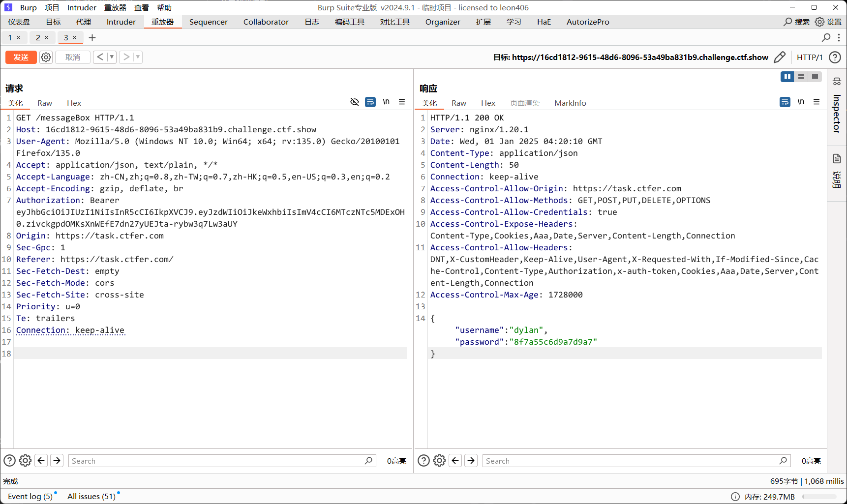
Task: Toggle \n newline display in response panel
Action: (801, 102)
